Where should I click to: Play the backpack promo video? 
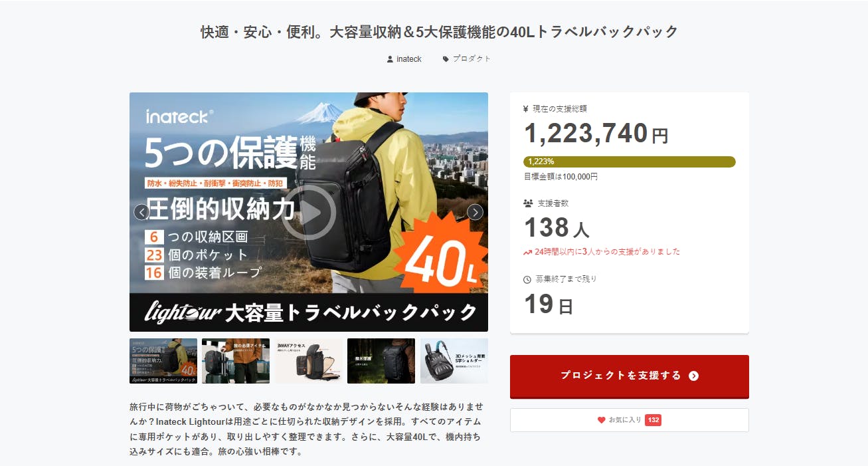point(309,212)
